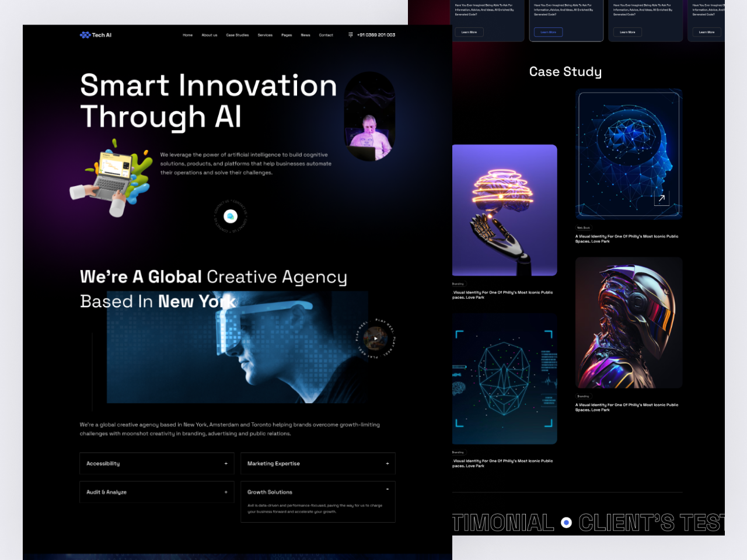The image size is (747, 560).
Task: Play the reel using the circular play button
Action: point(375,338)
